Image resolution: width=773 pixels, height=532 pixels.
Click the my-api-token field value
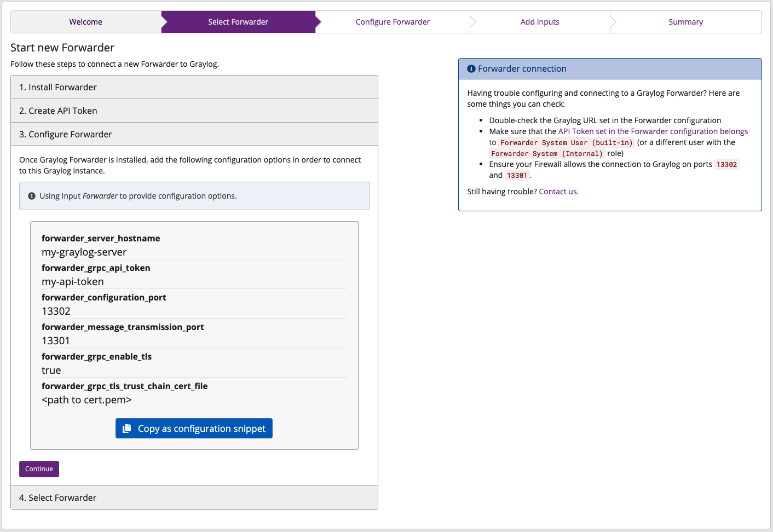tap(73, 281)
